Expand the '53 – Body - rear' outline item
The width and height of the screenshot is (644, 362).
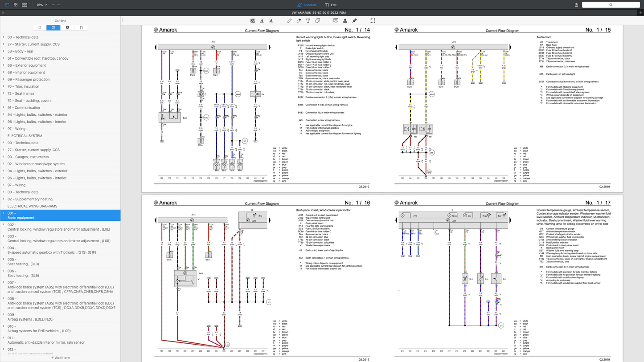[4, 51]
